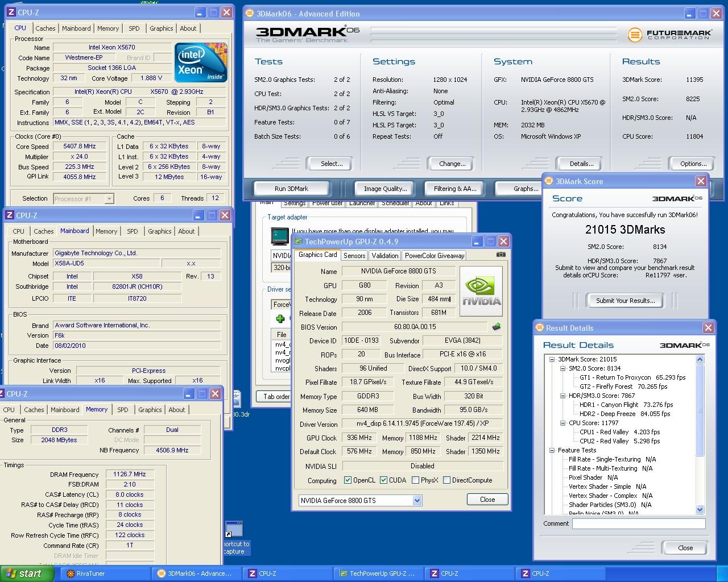Image resolution: width=728 pixels, height=582 pixels.
Task: Toggle the OpenCL checkbox in GPU-Z
Action: (x=348, y=480)
